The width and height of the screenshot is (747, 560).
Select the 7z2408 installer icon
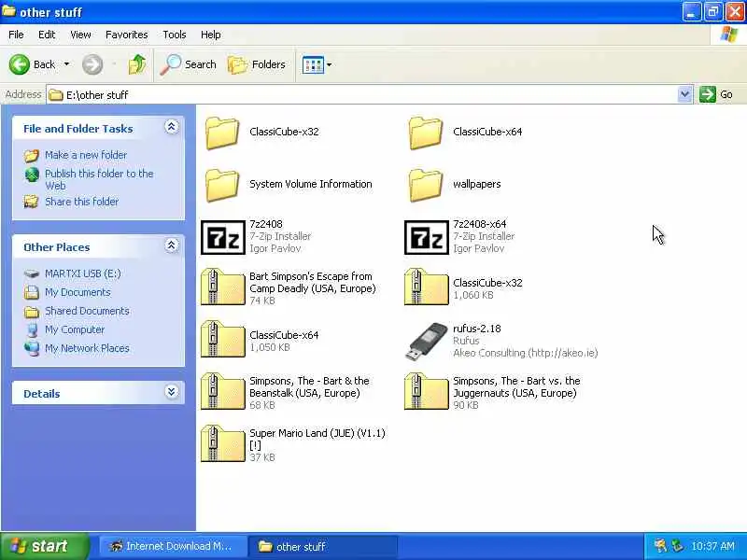pos(223,237)
